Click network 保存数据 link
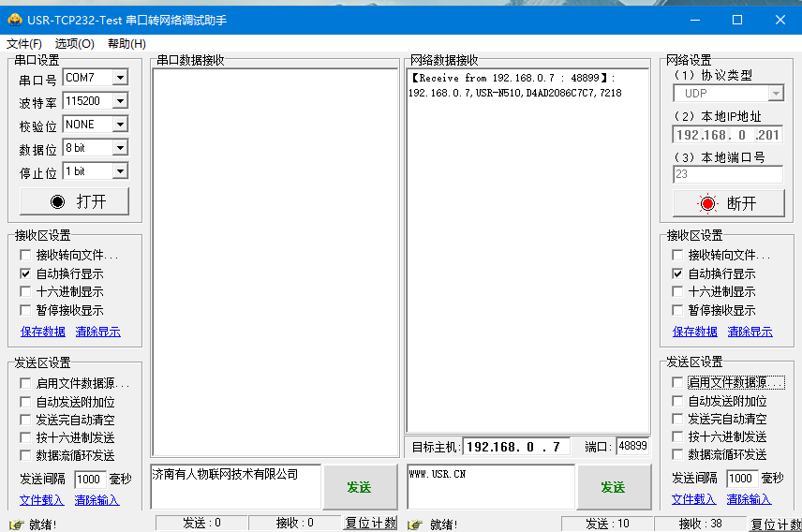 pyautogui.click(x=695, y=332)
